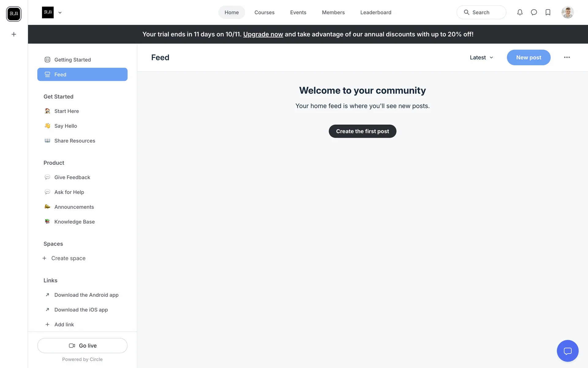Open direct messages chat bubble icon
This screenshot has width=588, height=368.
pyautogui.click(x=534, y=12)
